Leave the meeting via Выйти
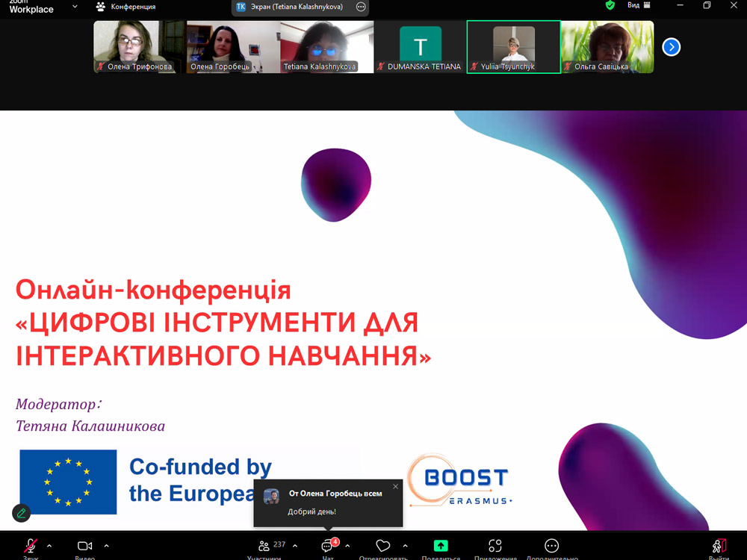 (719, 547)
